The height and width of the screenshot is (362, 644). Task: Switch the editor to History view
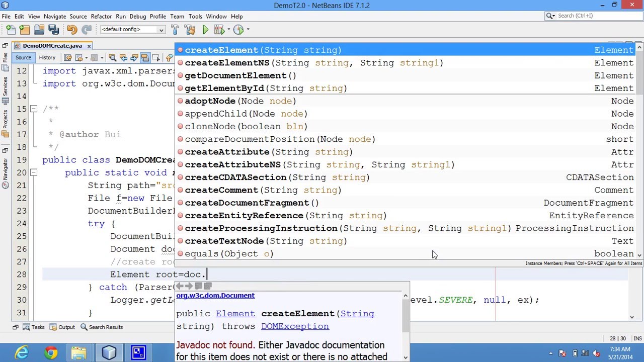tap(47, 58)
